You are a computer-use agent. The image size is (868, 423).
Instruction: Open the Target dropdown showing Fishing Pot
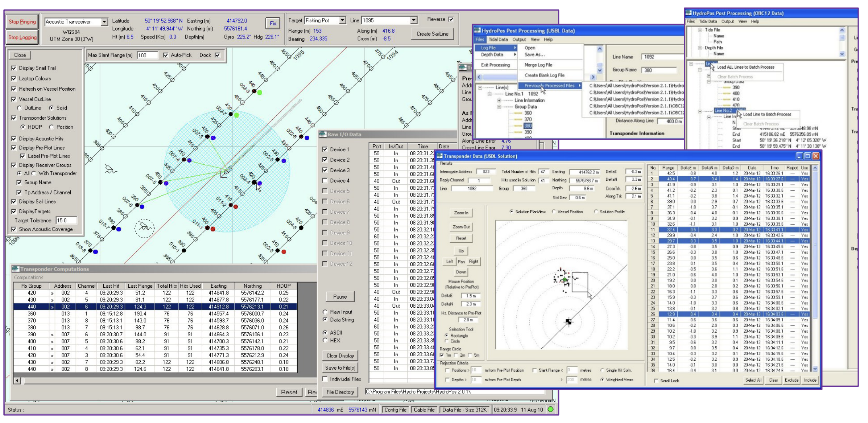pos(342,20)
